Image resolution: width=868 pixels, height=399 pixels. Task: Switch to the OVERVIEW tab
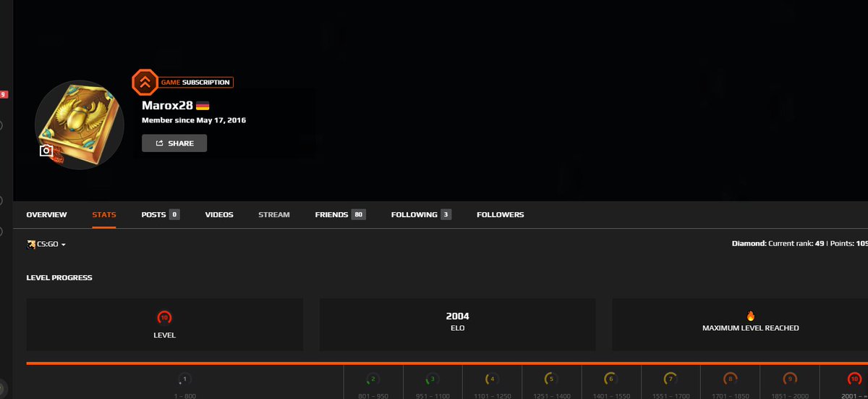[46, 214]
